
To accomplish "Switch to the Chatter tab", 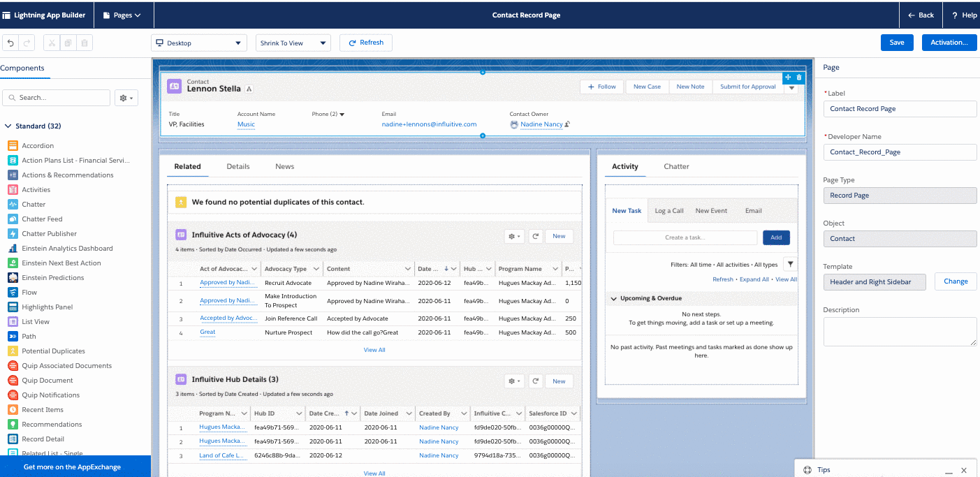I will click(676, 166).
